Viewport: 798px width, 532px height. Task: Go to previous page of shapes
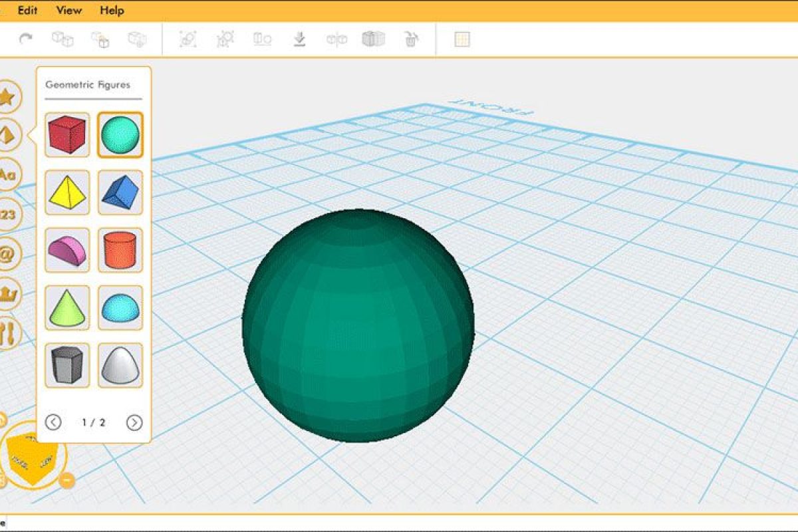[x=53, y=422]
